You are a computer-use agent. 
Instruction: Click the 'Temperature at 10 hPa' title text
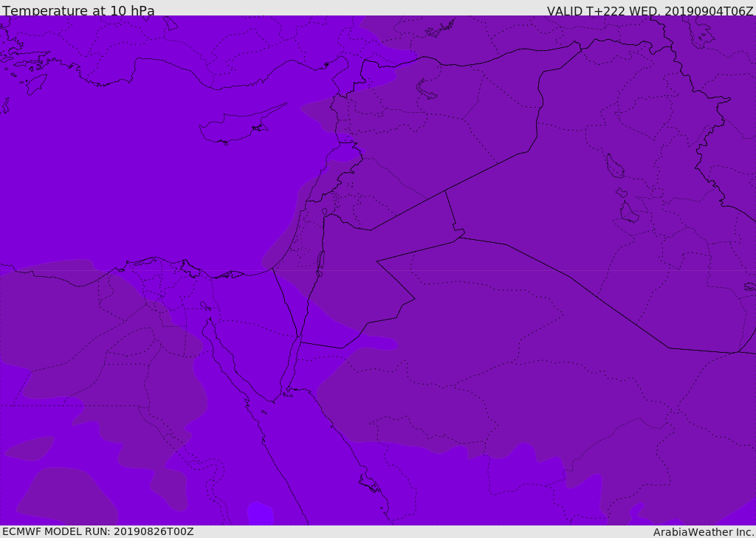click(x=78, y=10)
